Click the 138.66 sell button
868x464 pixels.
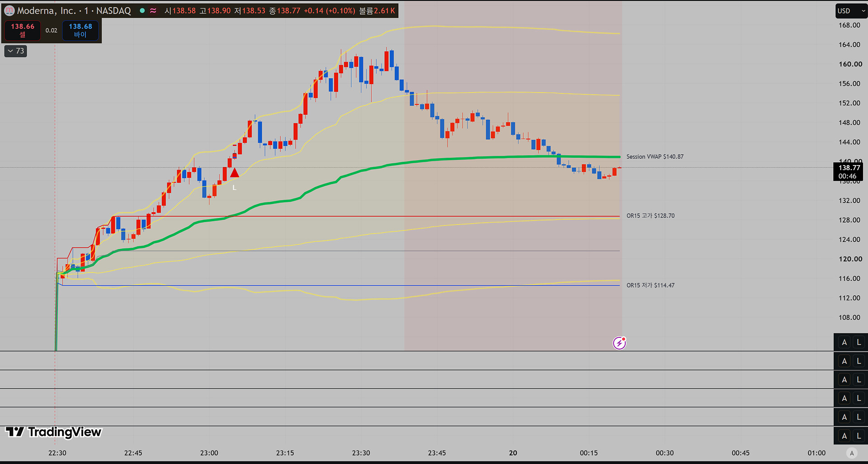(23, 30)
